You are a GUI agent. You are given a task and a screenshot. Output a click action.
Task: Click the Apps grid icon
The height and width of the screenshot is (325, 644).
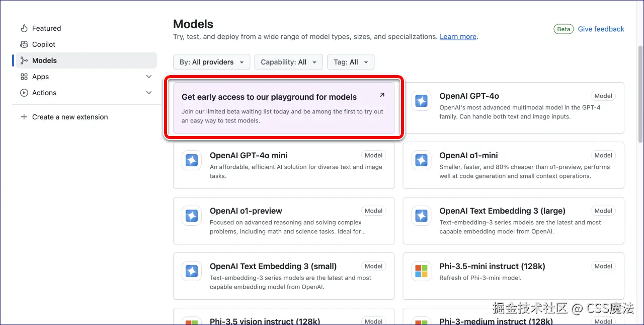coord(24,77)
